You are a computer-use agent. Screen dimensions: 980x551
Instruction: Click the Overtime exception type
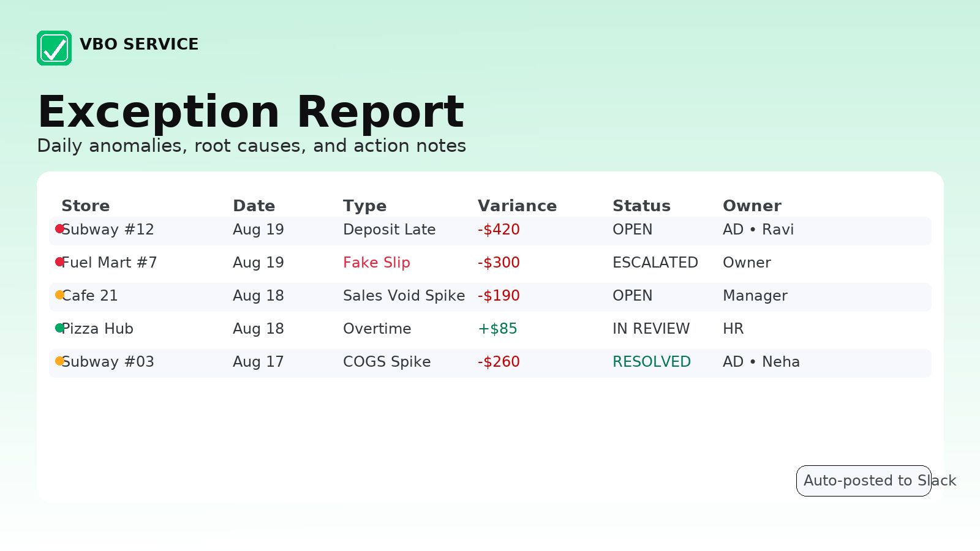point(377,329)
